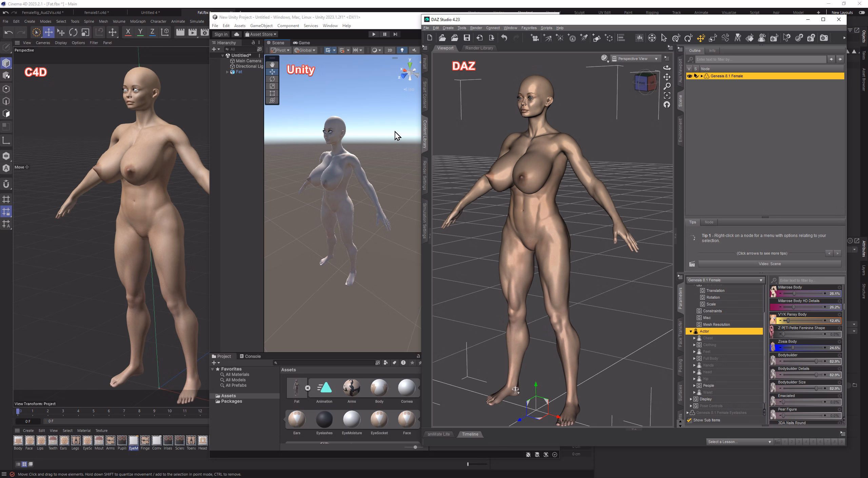The width and height of the screenshot is (868, 478).
Task: Select the Move tool in Cinema 4D toolbar
Action: click(x=48, y=32)
